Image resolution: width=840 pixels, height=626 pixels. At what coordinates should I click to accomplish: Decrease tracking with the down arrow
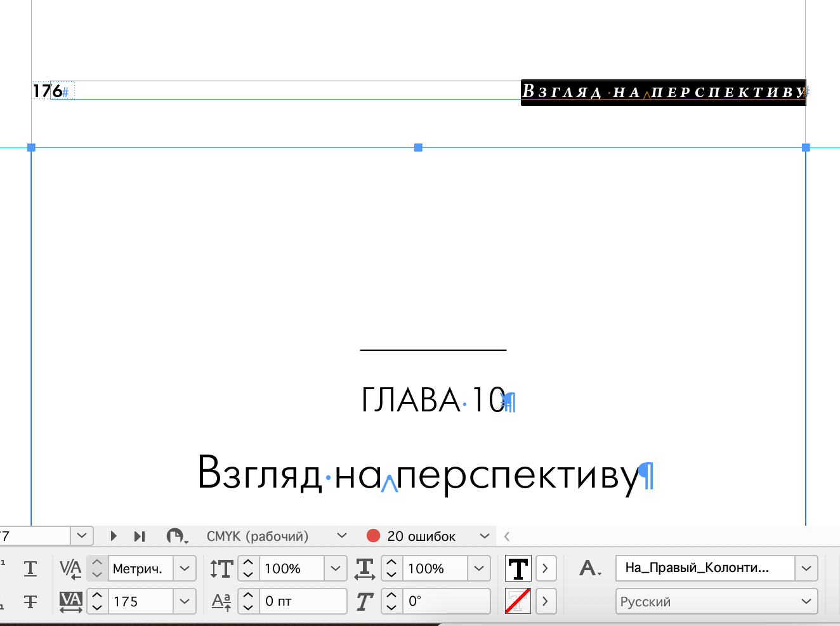click(x=97, y=608)
